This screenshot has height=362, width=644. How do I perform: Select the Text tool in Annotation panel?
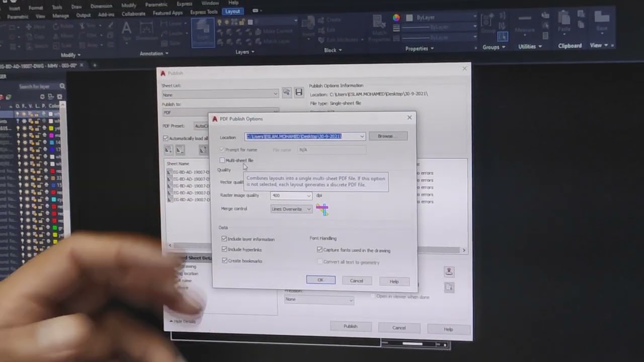tap(126, 30)
